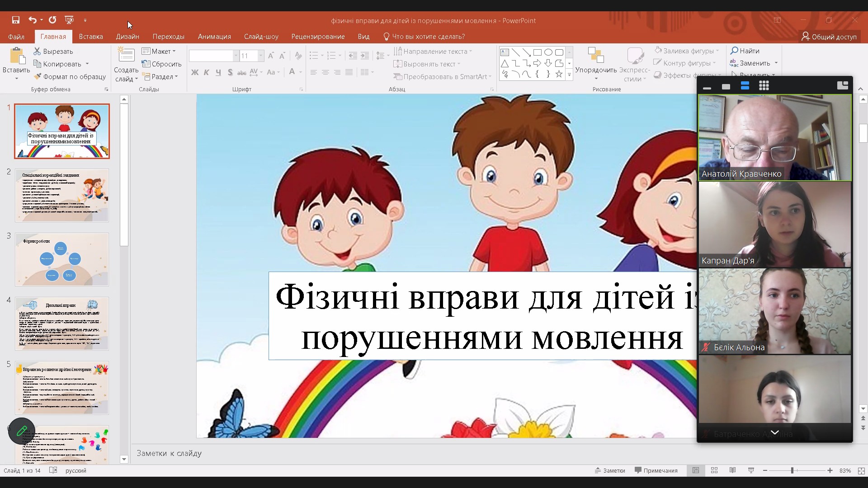Select the right arrow shape in gallery
The width and height of the screenshot is (868, 488).
pos(538,63)
